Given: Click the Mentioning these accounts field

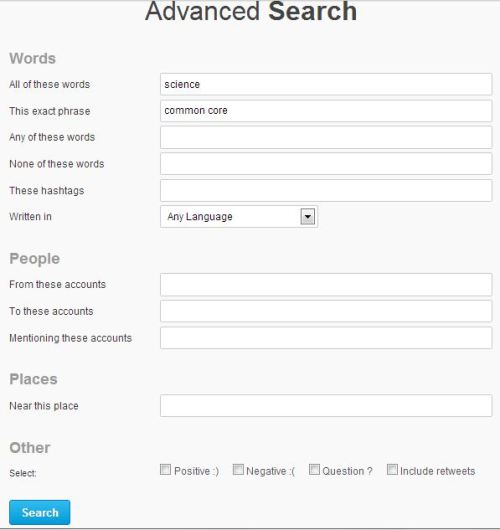Looking at the screenshot, I should click(x=326, y=338).
